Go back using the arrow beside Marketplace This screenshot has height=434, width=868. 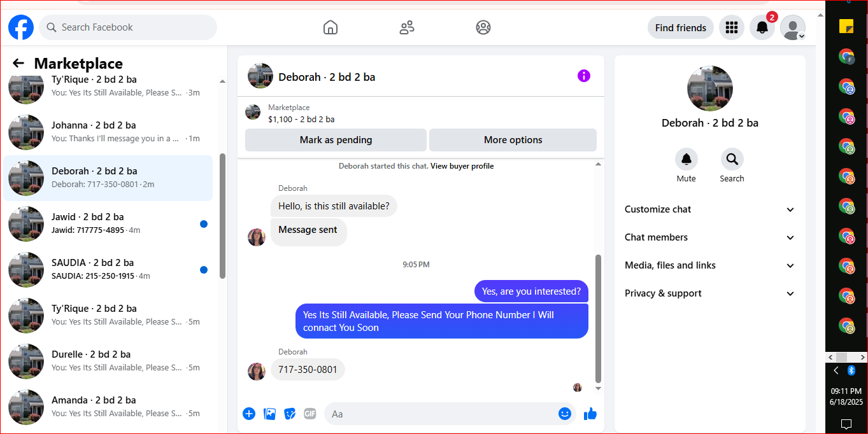click(18, 63)
